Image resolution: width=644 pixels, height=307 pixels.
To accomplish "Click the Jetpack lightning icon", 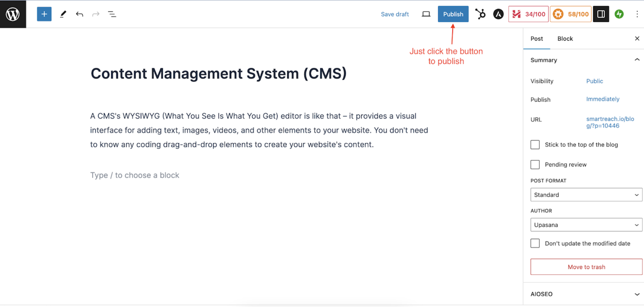I will pyautogui.click(x=619, y=14).
